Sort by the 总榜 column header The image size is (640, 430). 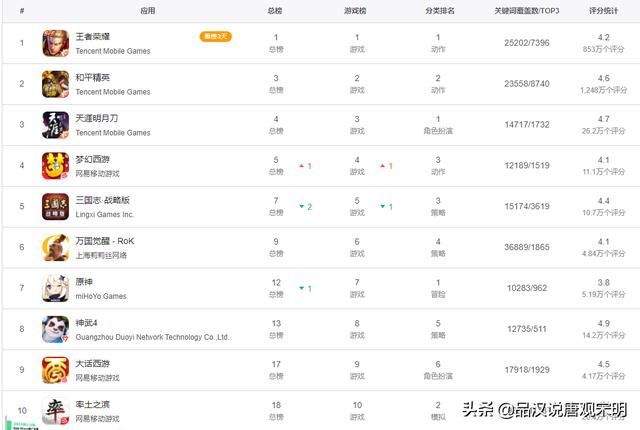(275, 11)
